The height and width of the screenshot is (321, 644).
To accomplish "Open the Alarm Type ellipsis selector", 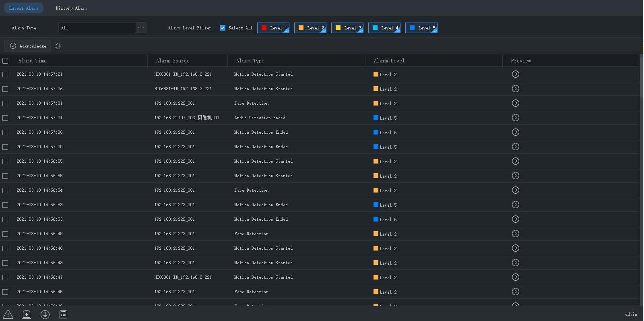I will pyautogui.click(x=141, y=28).
